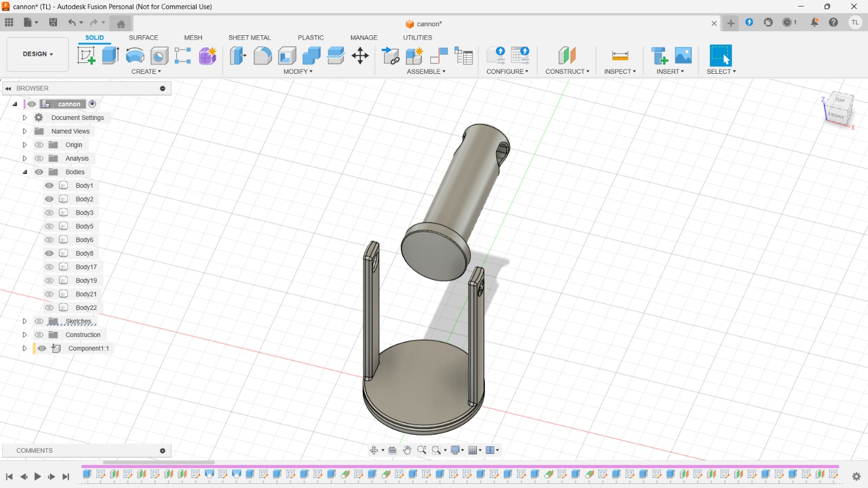Open the DESIGN workspace dropdown
868x488 pixels.
[37, 54]
